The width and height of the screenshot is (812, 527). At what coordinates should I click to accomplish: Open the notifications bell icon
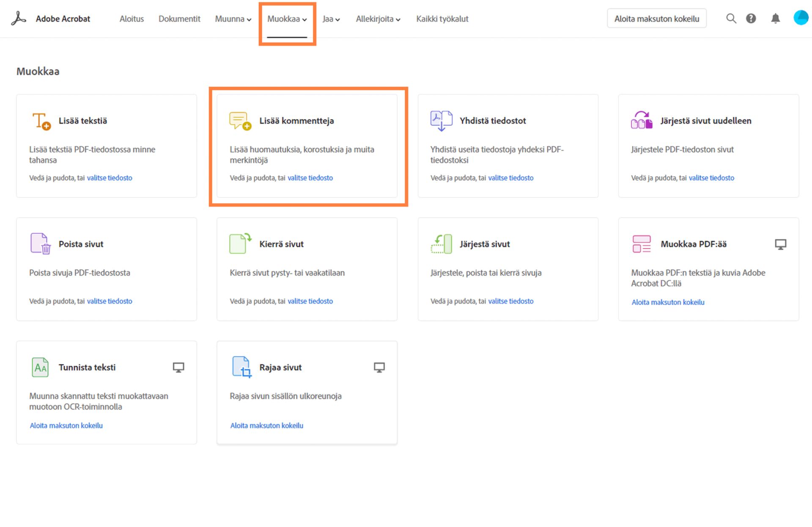point(775,19)
